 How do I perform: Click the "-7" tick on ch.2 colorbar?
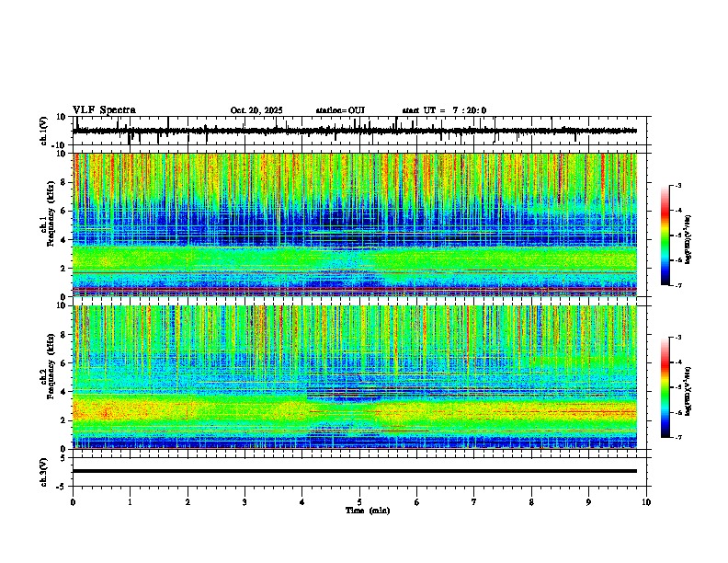[x=678, y=437]
